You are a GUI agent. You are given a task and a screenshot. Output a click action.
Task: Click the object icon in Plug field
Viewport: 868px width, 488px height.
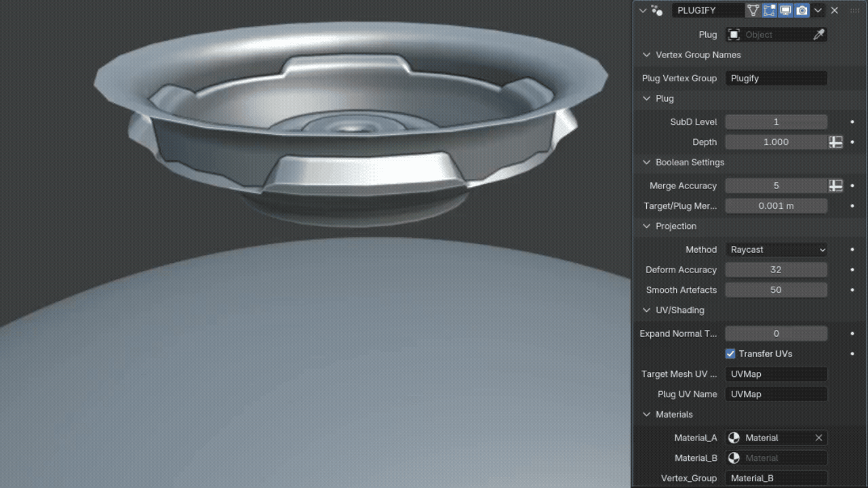[x=734, y=35]
